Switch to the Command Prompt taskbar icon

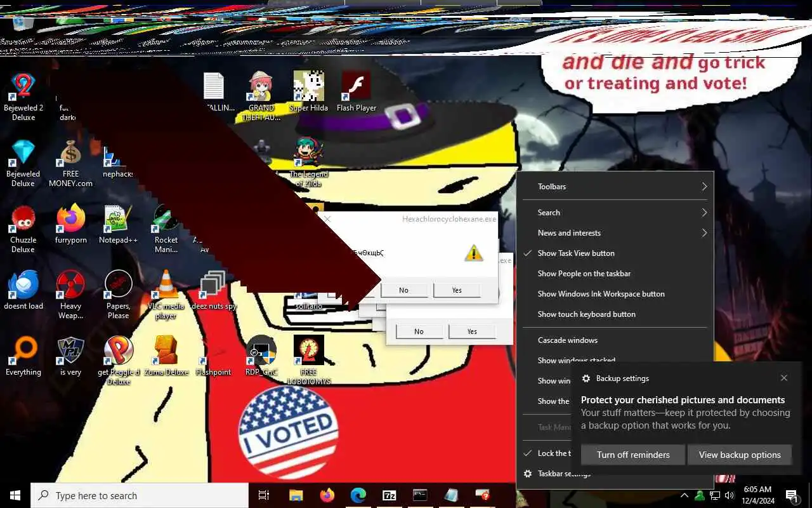420,495
